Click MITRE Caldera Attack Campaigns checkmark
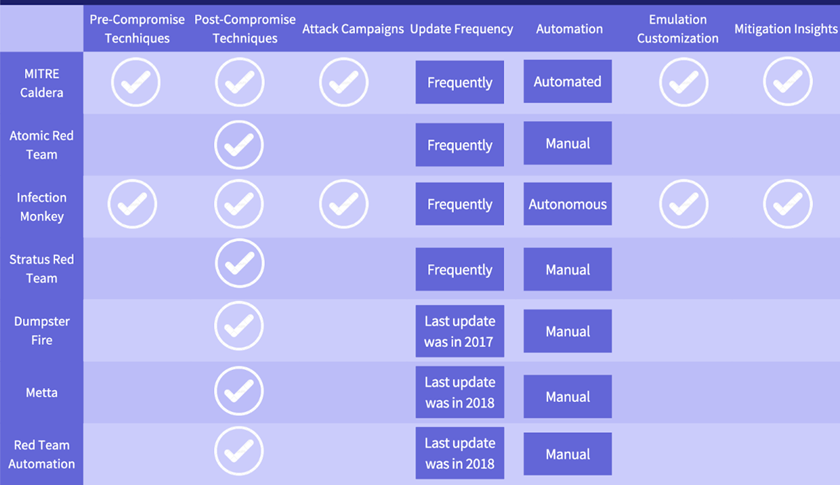The height and width of the screenshot is (485, 840). pos(343,82)
